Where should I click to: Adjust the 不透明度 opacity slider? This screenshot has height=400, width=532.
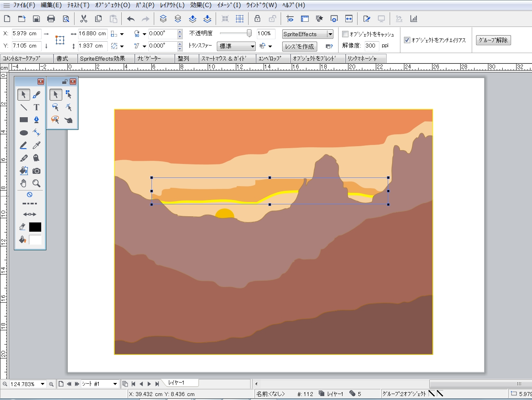point(249,34)
